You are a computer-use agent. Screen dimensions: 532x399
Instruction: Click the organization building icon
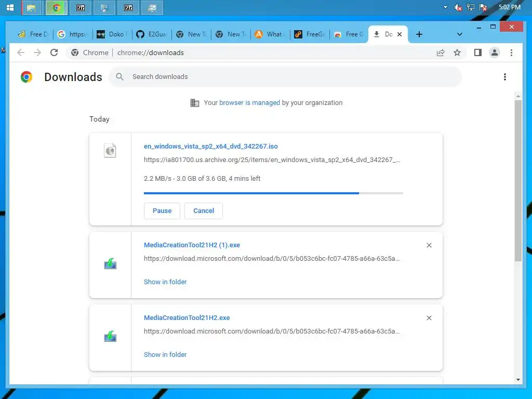click(x=195, y=103)
